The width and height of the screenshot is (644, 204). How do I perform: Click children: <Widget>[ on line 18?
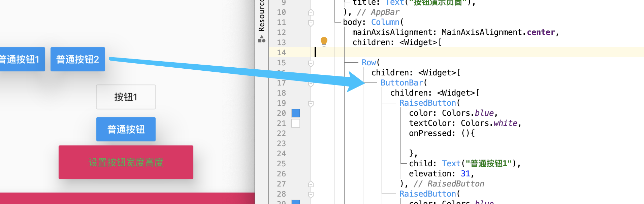pos(435,93)
